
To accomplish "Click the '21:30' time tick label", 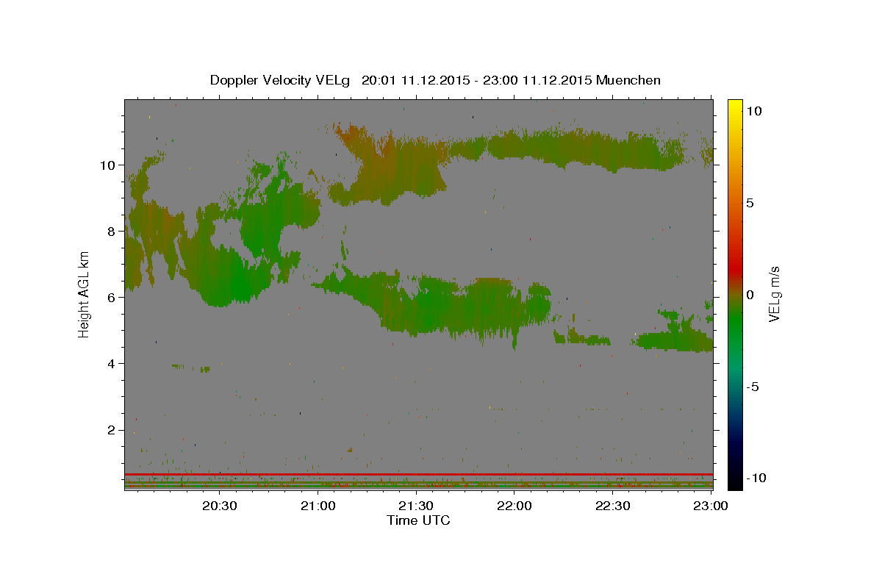I will (417, 506).
